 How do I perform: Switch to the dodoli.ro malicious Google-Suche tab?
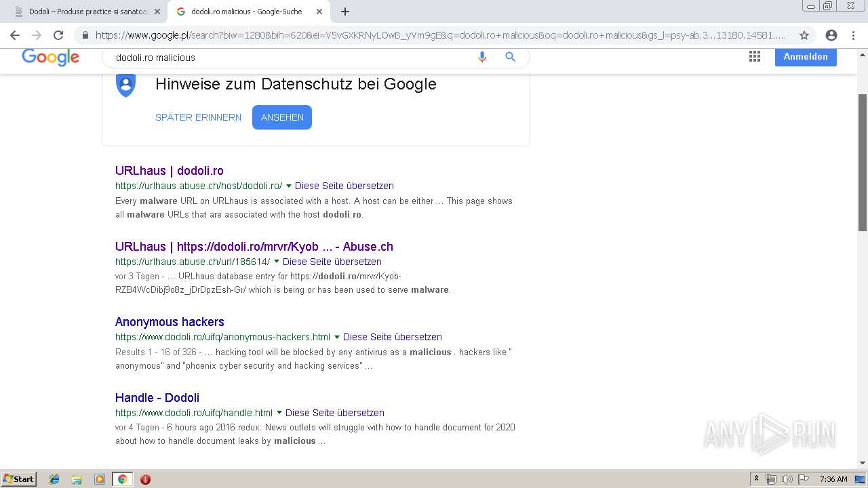click(x=247, y=12)
